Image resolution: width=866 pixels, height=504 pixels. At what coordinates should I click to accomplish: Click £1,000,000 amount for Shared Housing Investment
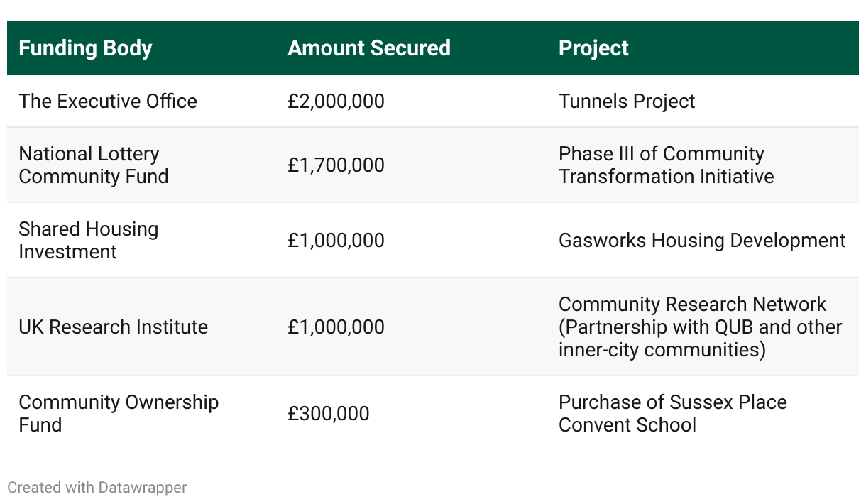pyautogui.click(x=336, y=241)
